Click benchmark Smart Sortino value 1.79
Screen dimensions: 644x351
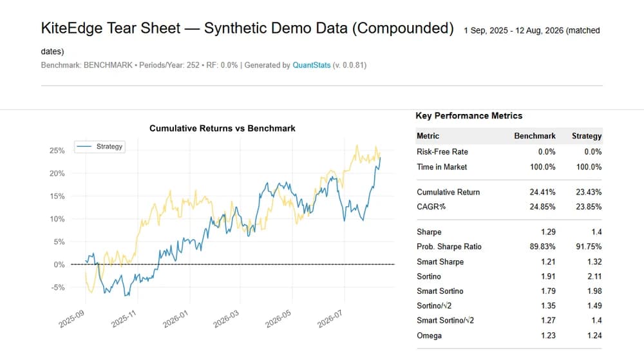coord(548,290)
